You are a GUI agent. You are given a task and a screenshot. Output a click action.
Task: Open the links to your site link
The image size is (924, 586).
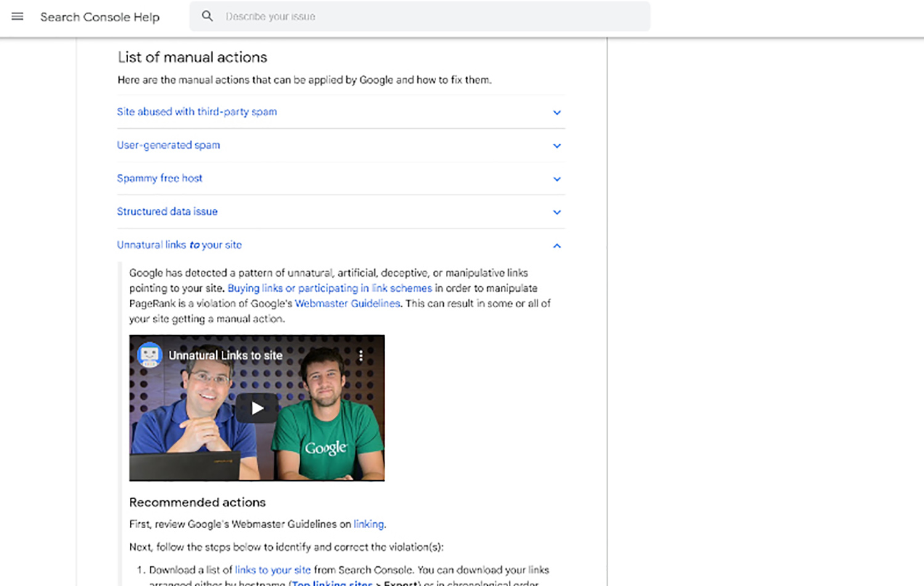pos(273,570)
